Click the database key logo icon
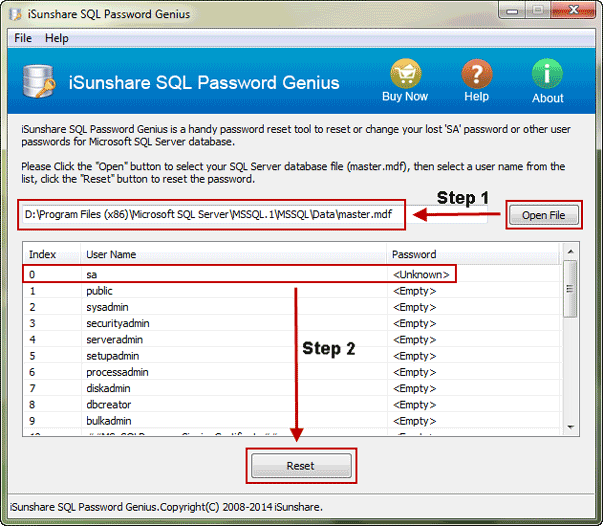603x526 pixels. (39, 81)
